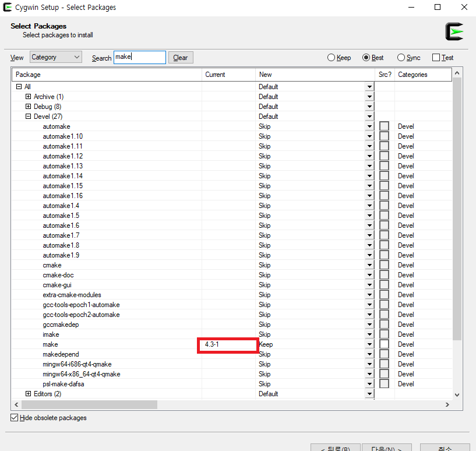Select the automake1.4 package name
The height and width of the screenshot is (451, 476).
pos(61,206)
